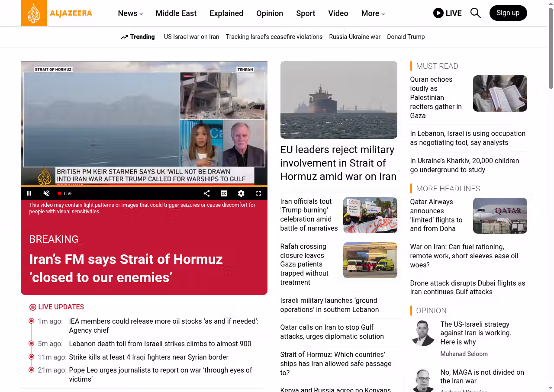The height and width of the screenshot is (392, 554).
Task: Click the video progress bar
Action: [144, 186]
